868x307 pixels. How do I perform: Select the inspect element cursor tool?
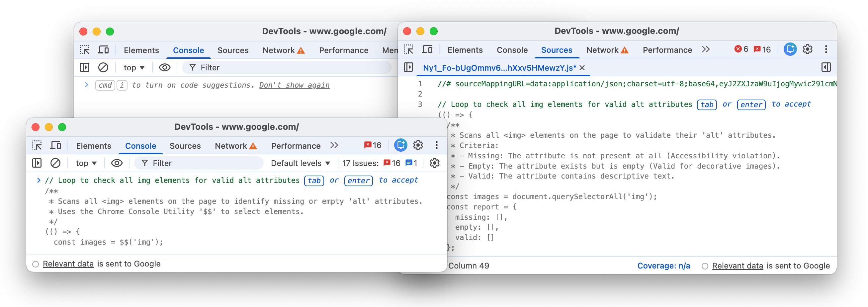(x=38, y=145)
